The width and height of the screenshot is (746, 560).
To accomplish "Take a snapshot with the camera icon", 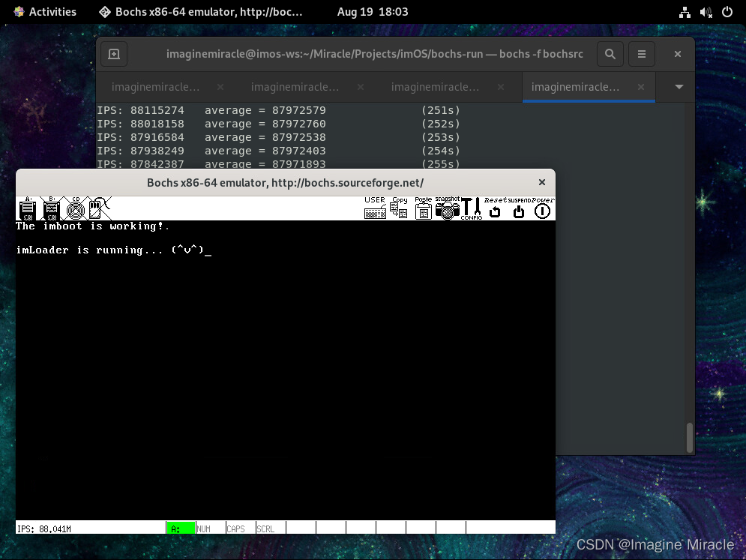I will pos(447,208).
